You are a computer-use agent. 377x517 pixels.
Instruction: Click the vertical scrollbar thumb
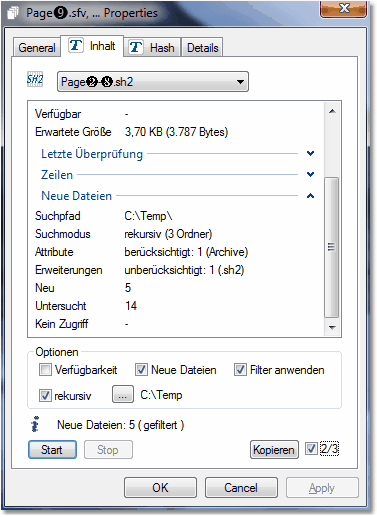tap(332, 247)
